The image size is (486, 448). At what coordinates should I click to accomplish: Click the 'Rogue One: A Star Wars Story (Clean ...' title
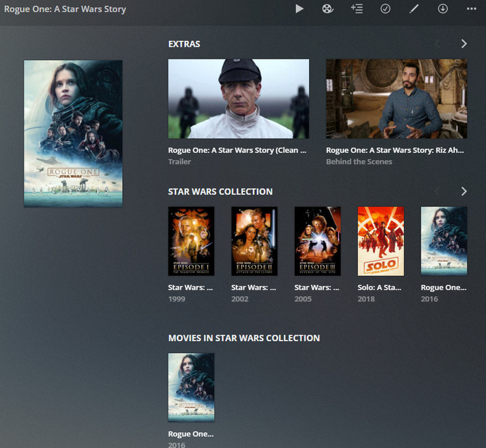pos(237,150)
